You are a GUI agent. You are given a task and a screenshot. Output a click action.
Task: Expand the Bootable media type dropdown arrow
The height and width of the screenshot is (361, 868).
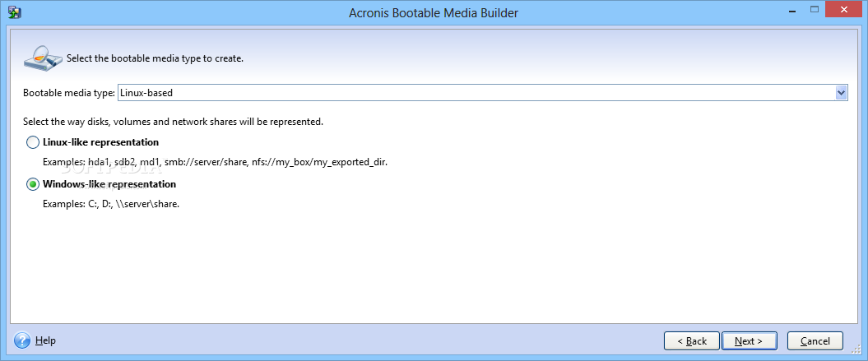point(842,93)
